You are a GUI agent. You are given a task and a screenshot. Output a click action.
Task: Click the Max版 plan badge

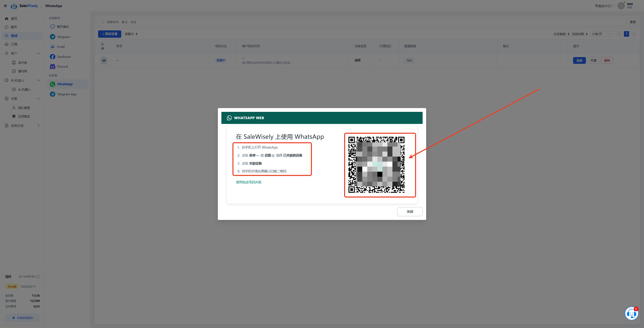coord(12,287)
